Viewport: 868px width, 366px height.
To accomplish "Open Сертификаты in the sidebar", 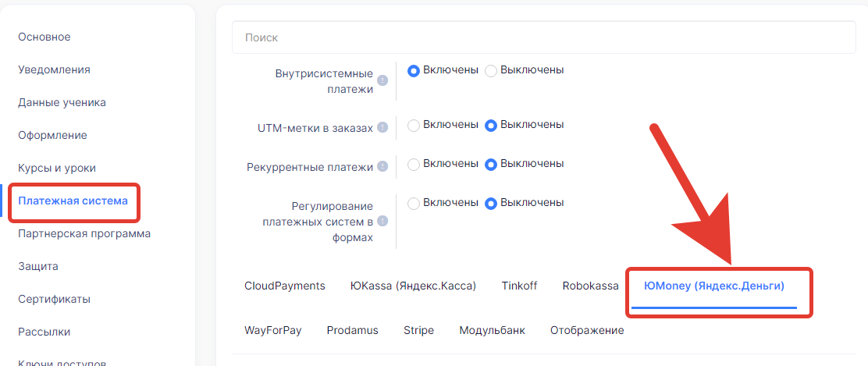I will (x=55, y=299).
